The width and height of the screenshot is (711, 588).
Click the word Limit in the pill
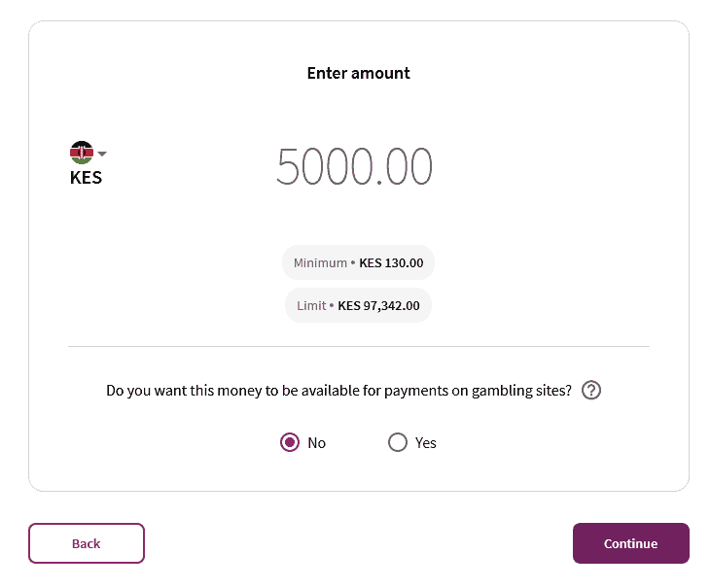tap(311, 306)
